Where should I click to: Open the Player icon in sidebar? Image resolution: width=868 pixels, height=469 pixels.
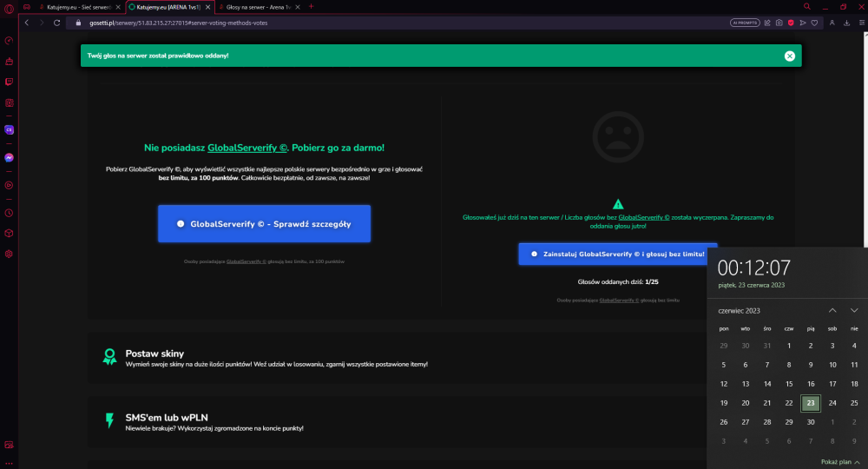click(9, 186)
